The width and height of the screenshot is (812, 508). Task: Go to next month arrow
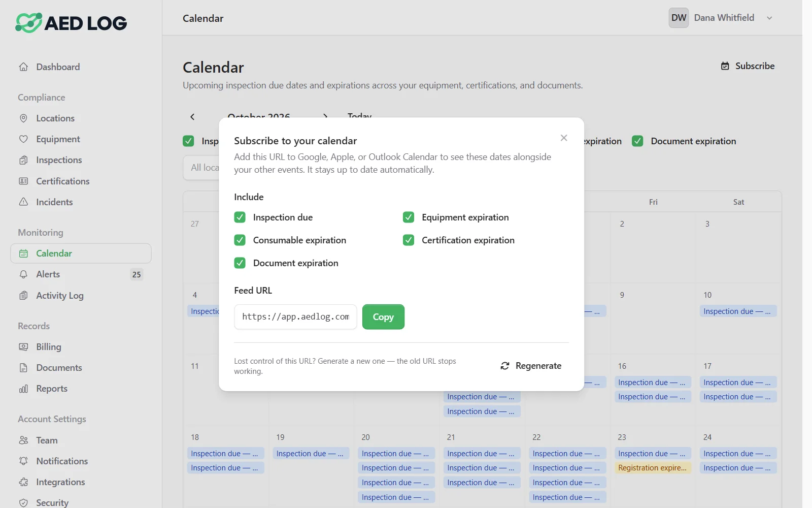tap(325, 117)
